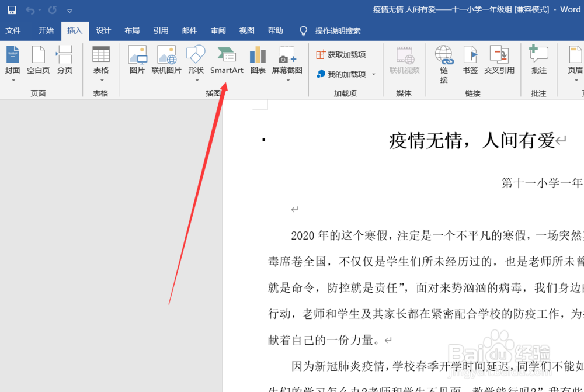Viewport: 584px width, 392px height.
Task: Select the 插入 ribbon tab
Action: [75, 30]
